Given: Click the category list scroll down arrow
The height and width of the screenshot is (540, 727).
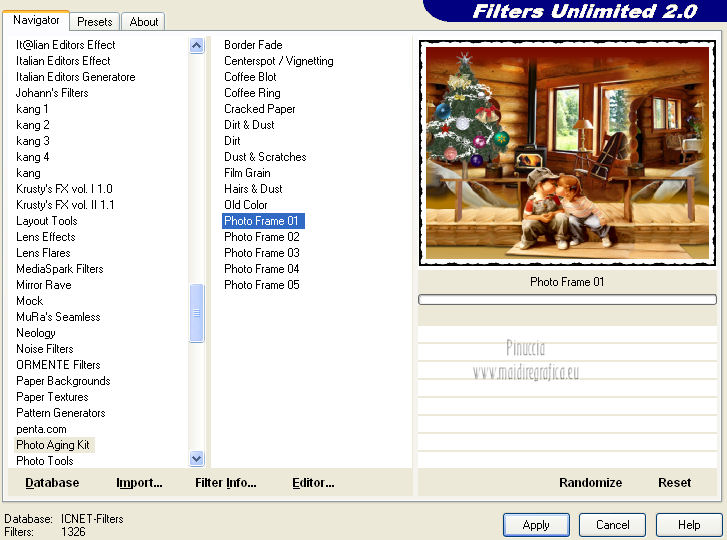Looking at the screenshot, I should tap(197, 458).
